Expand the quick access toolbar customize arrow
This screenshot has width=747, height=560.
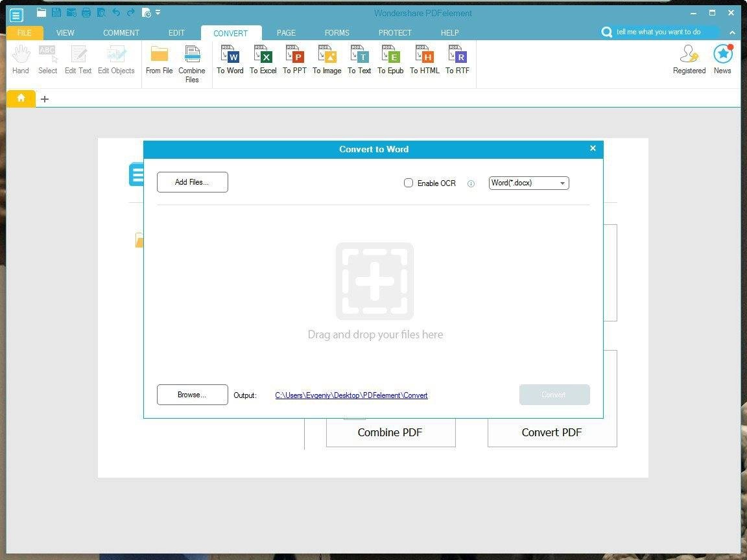158,12
